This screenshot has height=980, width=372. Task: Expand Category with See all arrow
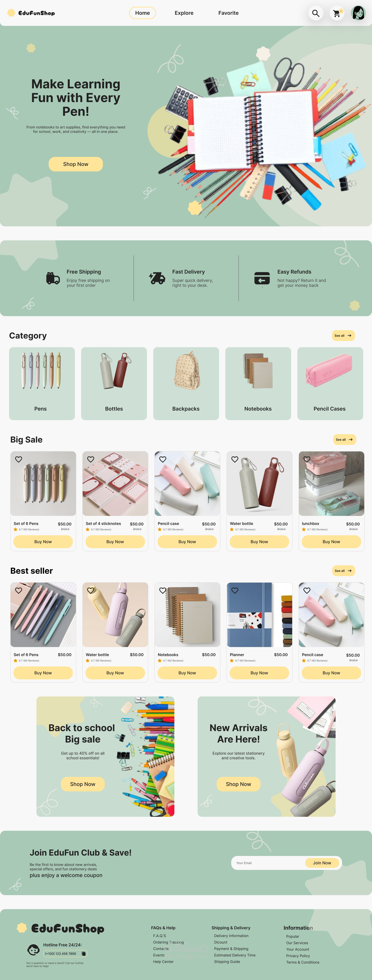click(x=343, y=336)
